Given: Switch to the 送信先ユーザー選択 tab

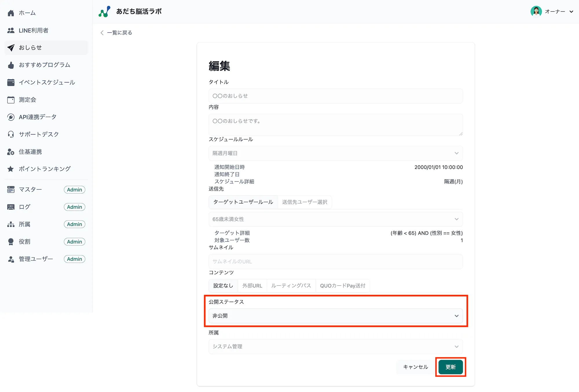Looking at the screenshot, I should [305, 202].
